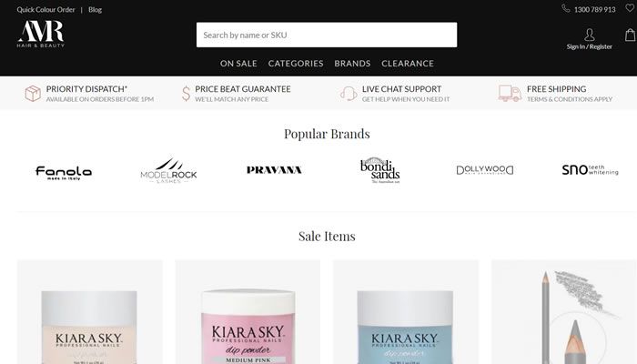
Task: Expand the Brands menu
Action: pyautogui.click(x=352, y=64)
